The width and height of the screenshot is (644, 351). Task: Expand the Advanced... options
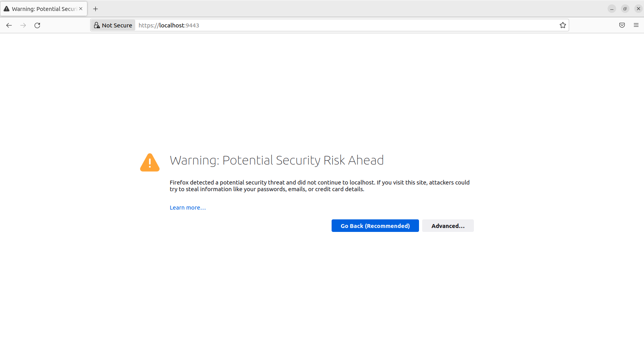pos(448,226)
